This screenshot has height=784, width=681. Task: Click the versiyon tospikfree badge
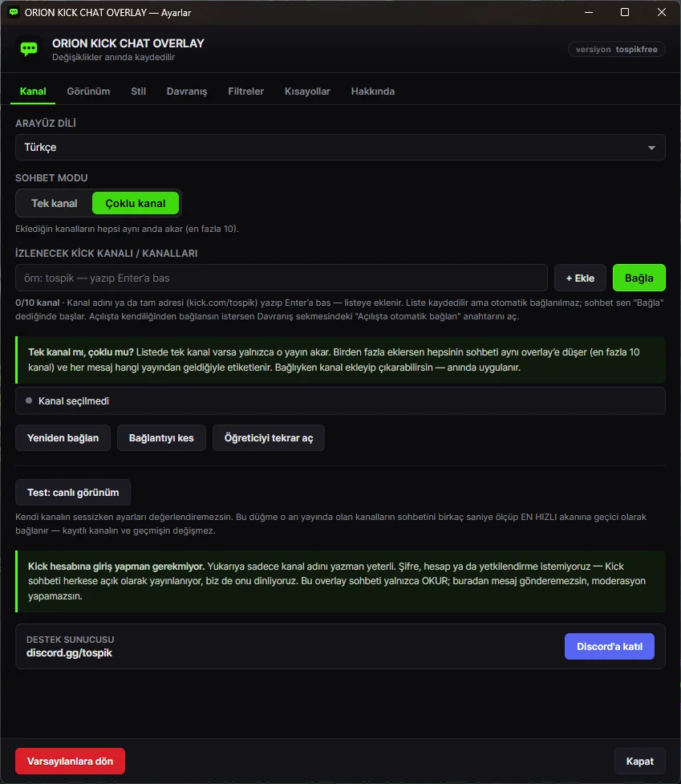click(617, 49)
